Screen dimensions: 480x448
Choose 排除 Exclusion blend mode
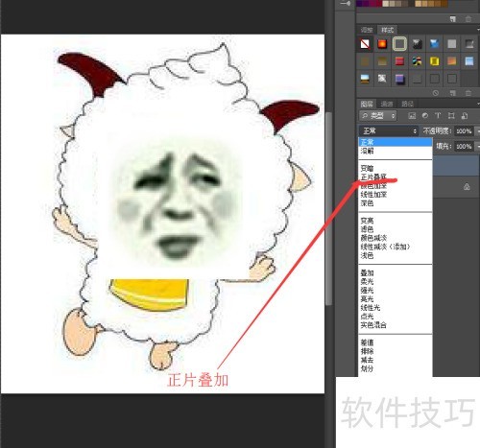click(x=367, y=351)
